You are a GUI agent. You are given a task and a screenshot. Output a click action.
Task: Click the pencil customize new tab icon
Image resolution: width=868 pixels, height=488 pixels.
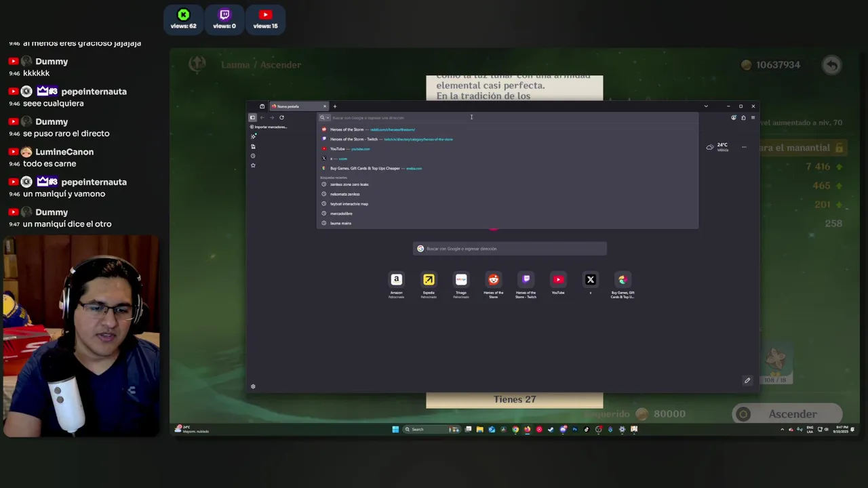pos(747,380)
